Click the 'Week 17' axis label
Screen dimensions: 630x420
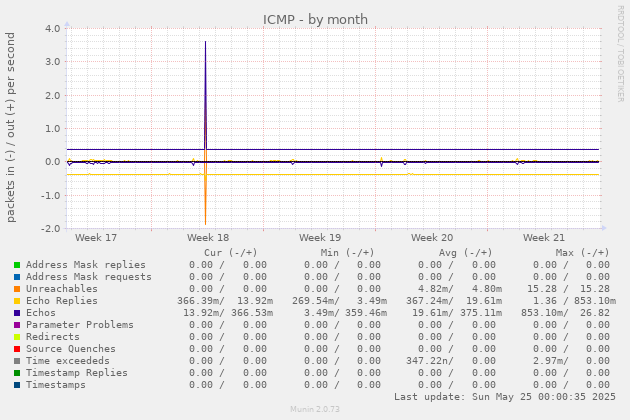(x=96, y=238)
